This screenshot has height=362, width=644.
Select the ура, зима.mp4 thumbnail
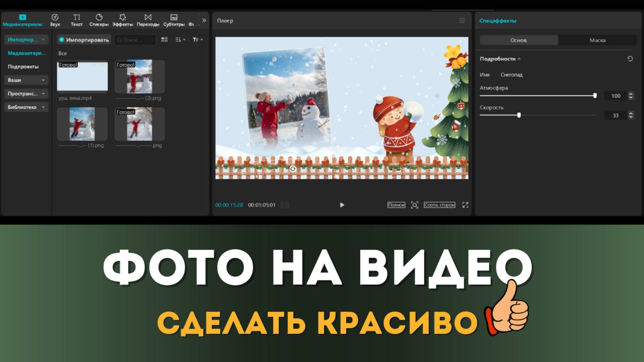pyautogui.click(x=82, y=76)
